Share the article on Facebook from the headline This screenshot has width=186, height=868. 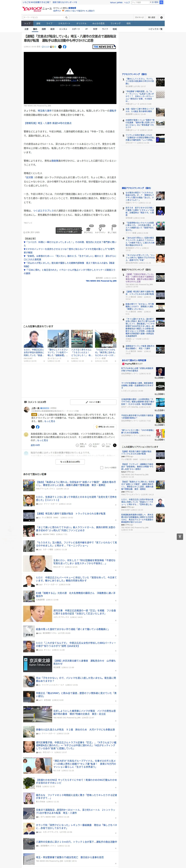tap(64, 47)
